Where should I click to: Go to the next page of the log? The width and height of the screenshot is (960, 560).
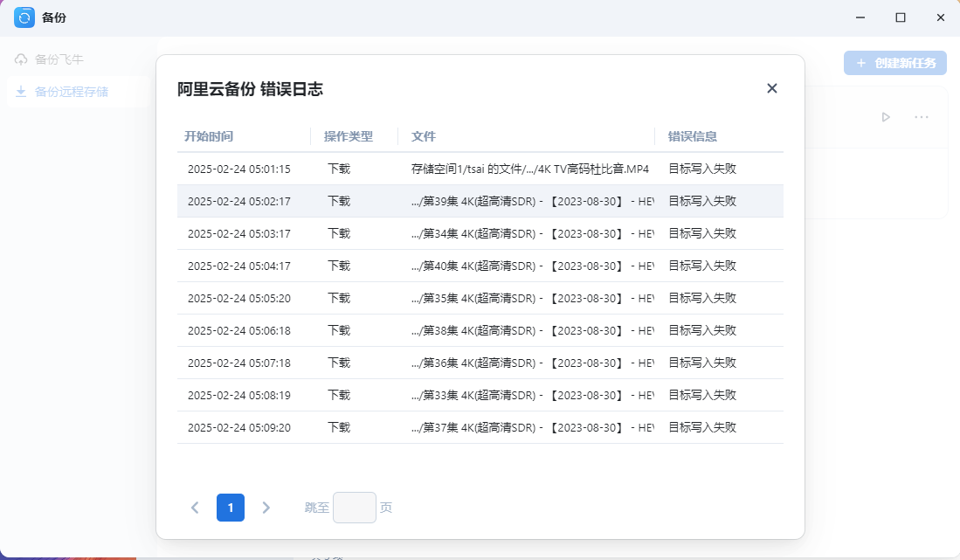266,508
